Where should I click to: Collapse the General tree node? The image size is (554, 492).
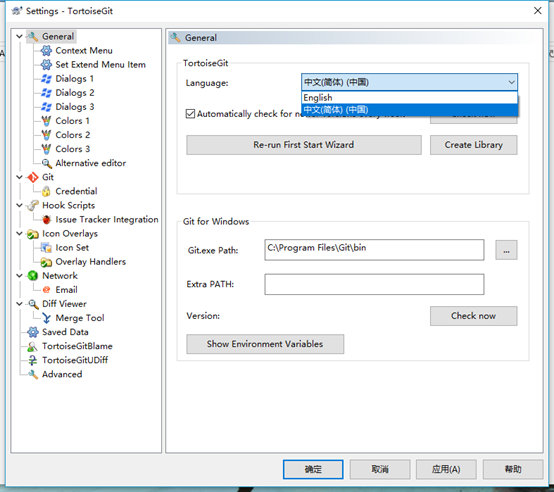click(x=19, y=36)
